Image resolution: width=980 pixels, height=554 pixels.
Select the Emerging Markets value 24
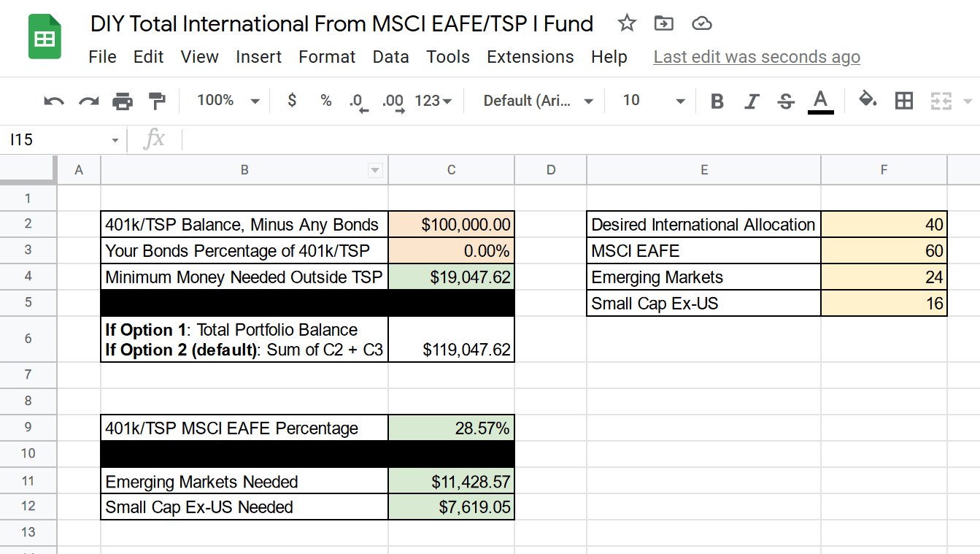coord(884,277)
